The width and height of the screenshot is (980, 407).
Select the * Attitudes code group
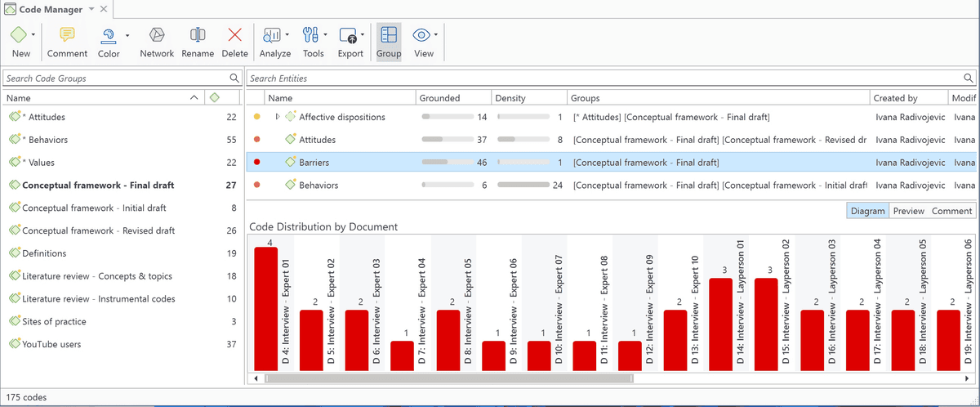click(122, 117)
